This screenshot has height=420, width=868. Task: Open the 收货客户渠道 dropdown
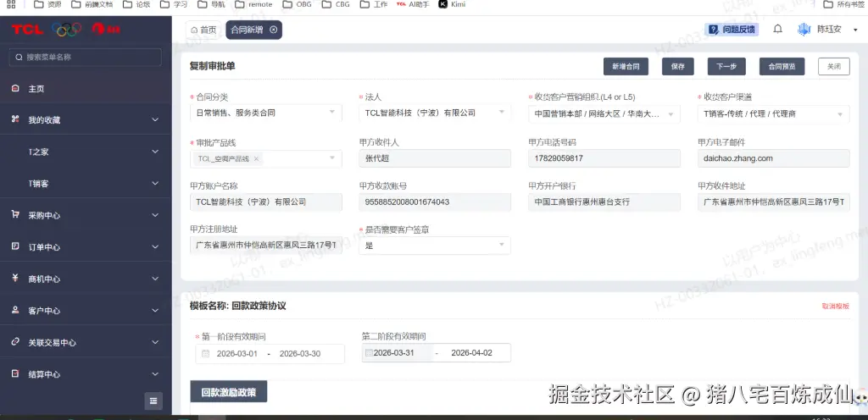773,113
